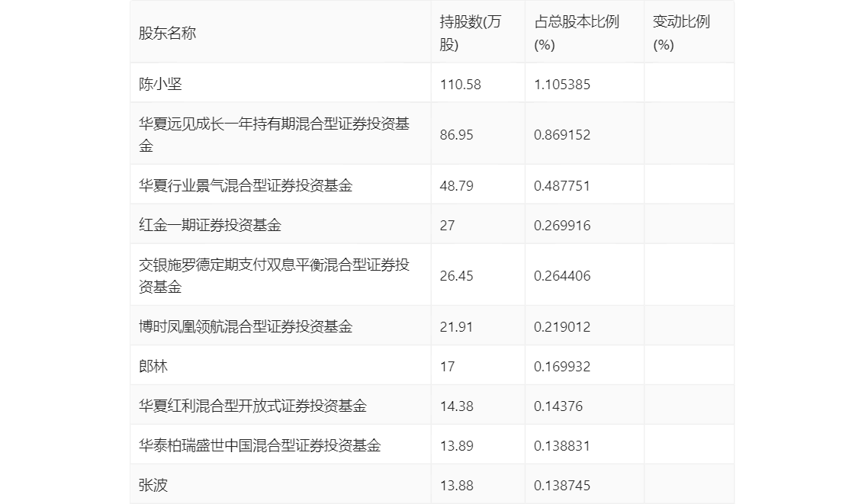This screenshot has height=504, width=865.
Task: Click the value 14.38
Action: (x=456, y=406)
